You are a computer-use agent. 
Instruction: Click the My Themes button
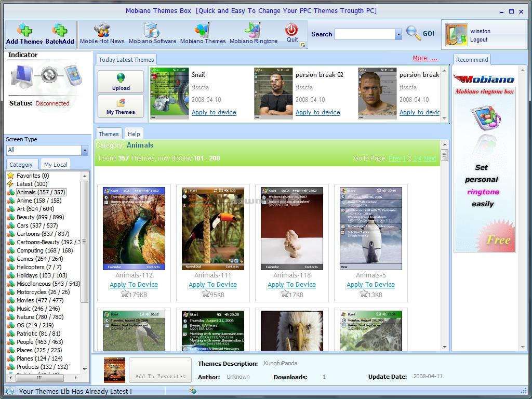(121, 106)
